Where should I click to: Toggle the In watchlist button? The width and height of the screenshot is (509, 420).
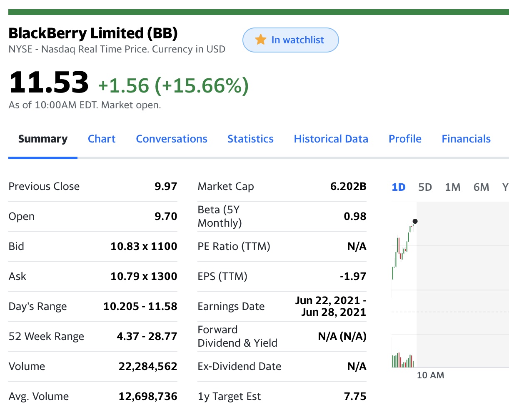click(x=291, y=40)
